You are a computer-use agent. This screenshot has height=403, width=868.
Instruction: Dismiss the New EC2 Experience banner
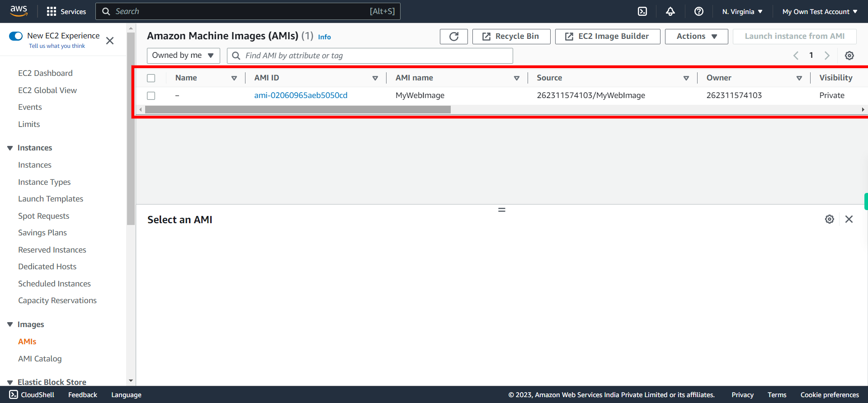pos(110,41)
